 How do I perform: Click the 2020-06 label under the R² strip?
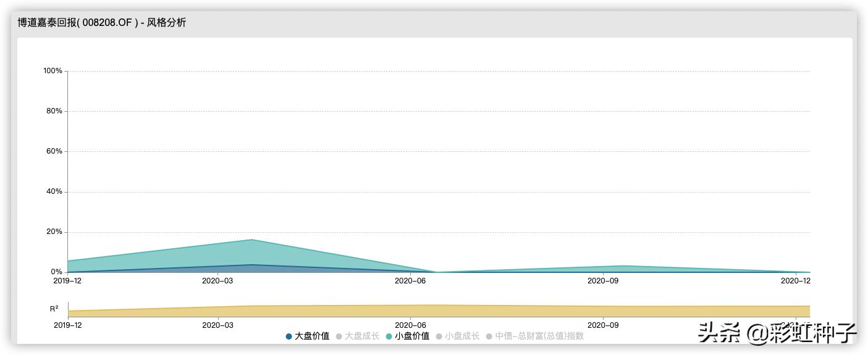(410, 325)
